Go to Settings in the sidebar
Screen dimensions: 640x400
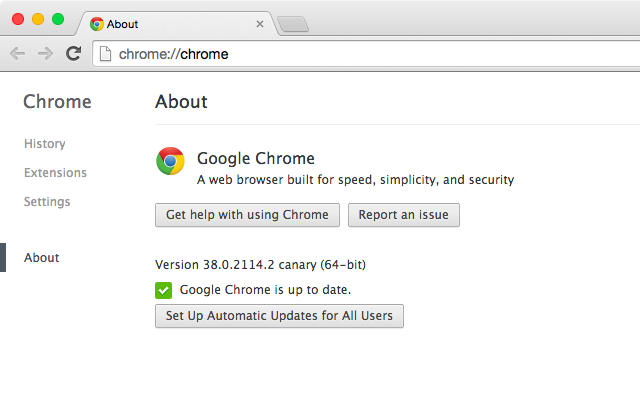tap(47, 202)
